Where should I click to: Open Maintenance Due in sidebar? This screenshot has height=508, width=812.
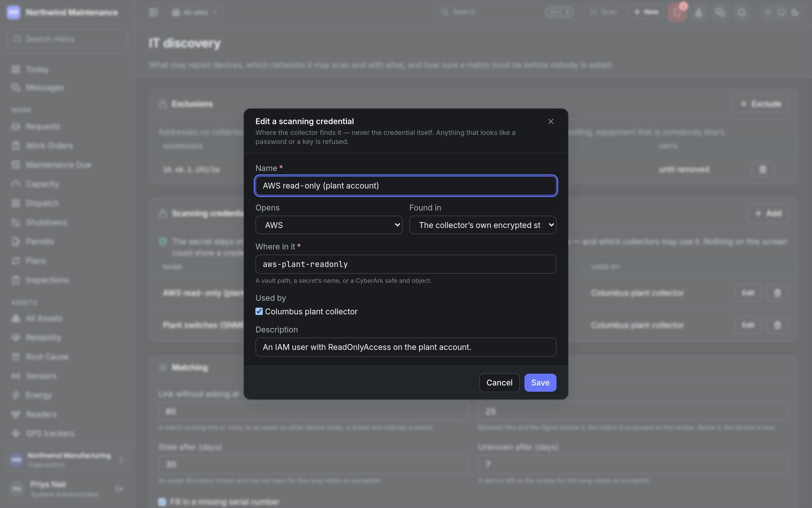pos(67,165)
